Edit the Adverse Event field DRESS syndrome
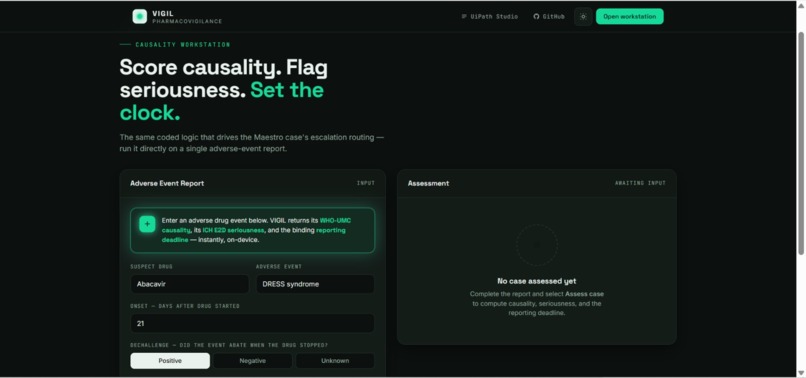The height and width of the screenshot is (378, 806). (315, 284)
